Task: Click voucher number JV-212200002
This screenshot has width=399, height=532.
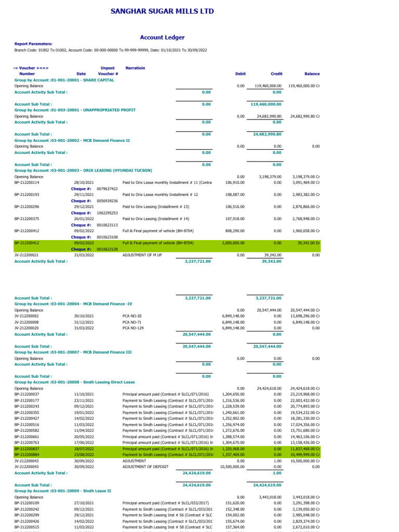Action: 26,316
